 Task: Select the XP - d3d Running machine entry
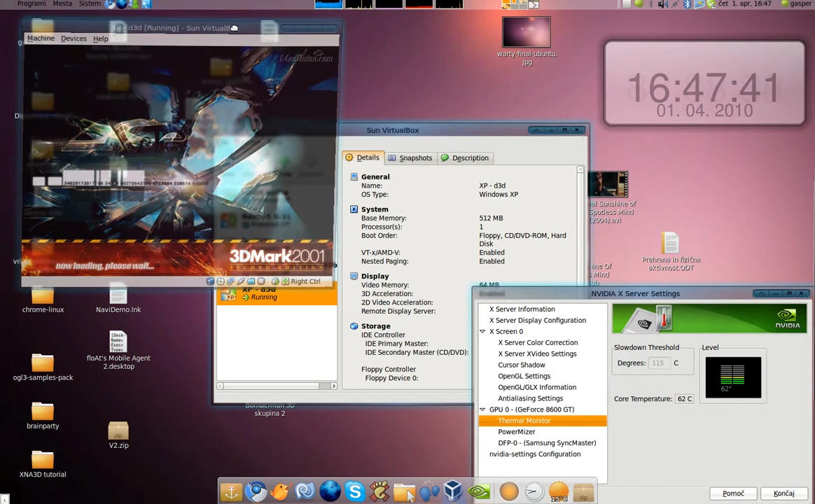coord(277,294)
